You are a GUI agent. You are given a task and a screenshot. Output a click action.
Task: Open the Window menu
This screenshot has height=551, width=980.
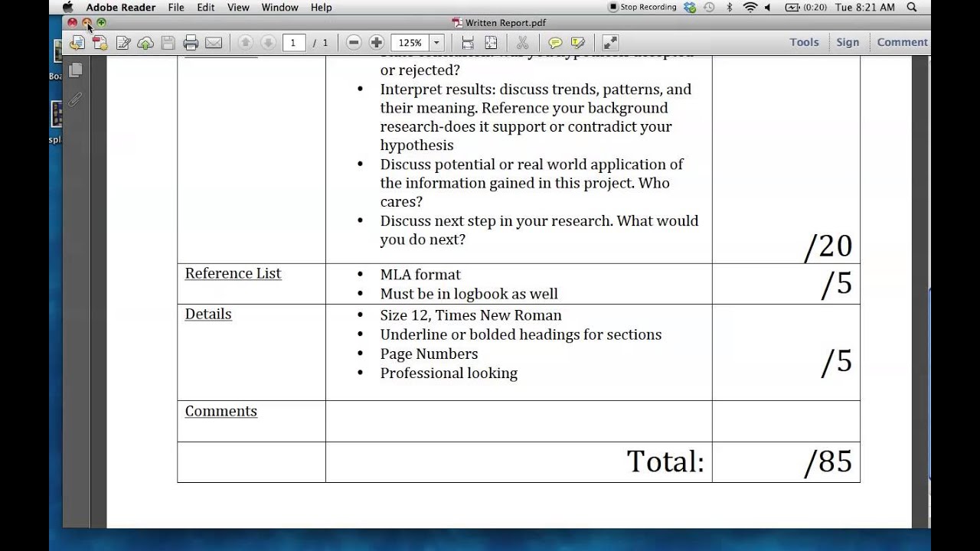[x=279, y=7]
